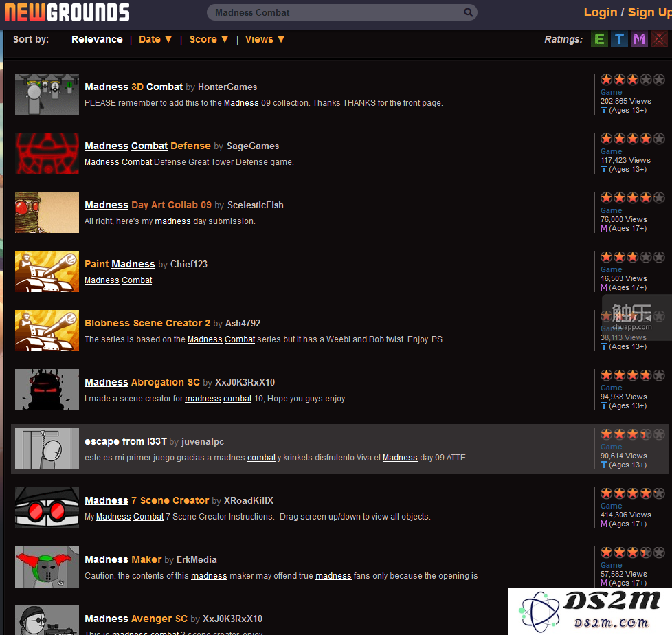Open the Date sort arrow

point(168,39)
